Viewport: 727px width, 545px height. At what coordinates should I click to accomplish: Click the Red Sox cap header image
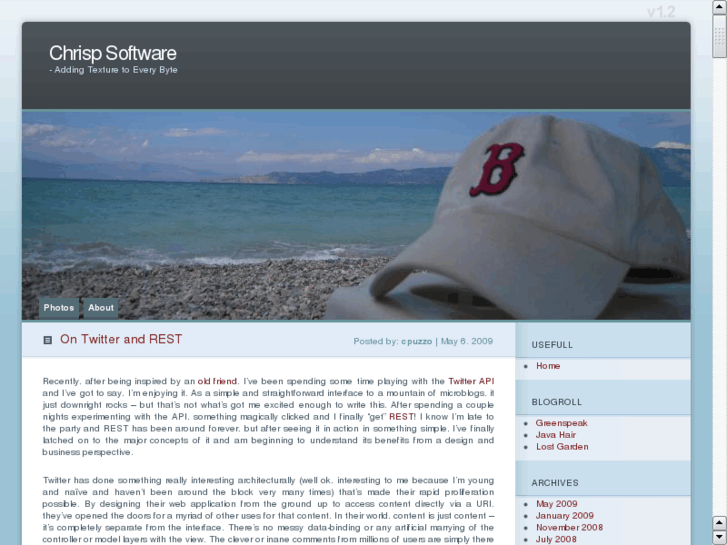(x=356, y=215)
